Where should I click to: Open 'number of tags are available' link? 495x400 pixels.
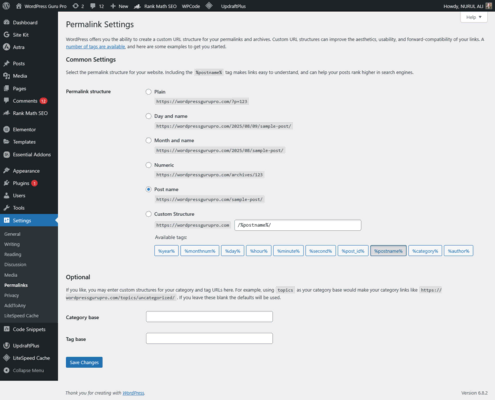96,47
